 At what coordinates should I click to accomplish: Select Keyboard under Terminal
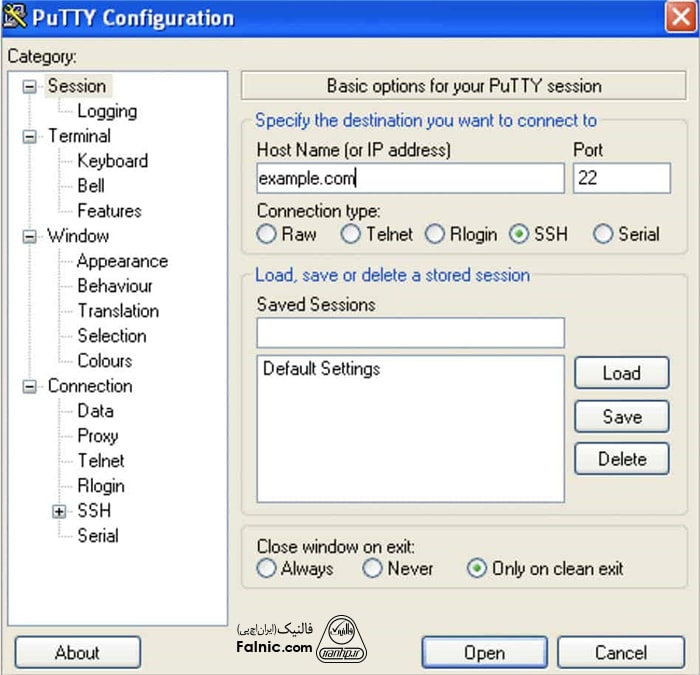point(112,161)
